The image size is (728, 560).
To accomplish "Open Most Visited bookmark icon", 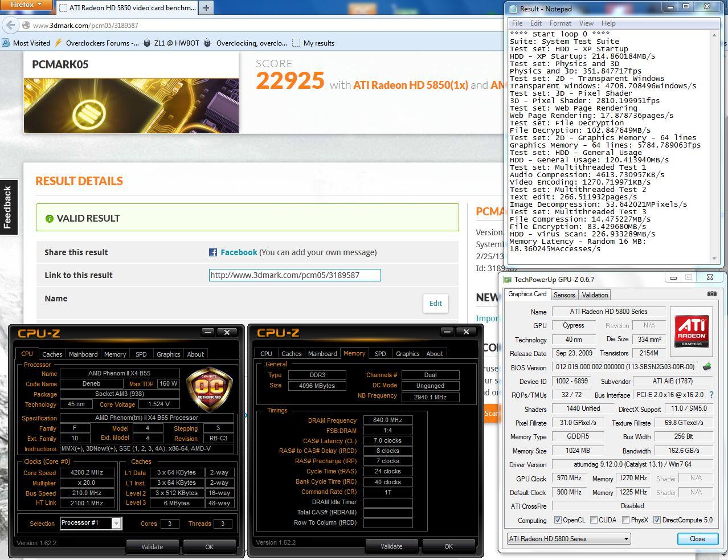I will pyautogui.click(x=6, y=43).
